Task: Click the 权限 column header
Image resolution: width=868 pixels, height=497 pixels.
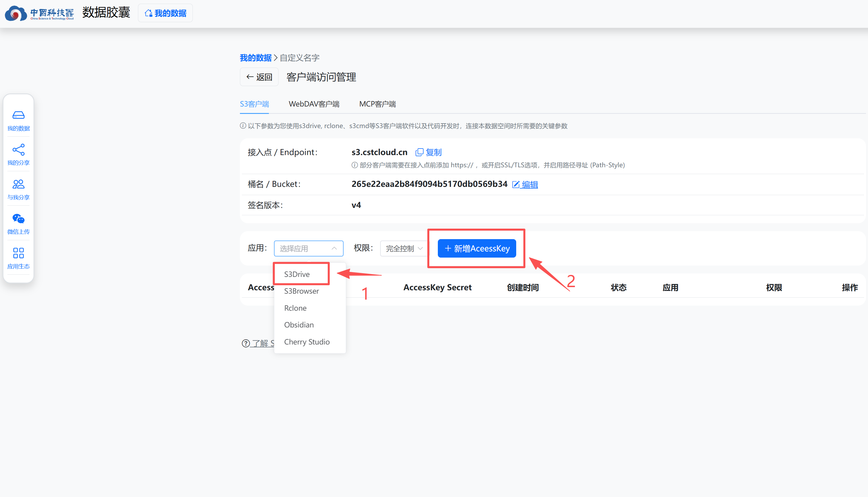Action: coord(774,287)
